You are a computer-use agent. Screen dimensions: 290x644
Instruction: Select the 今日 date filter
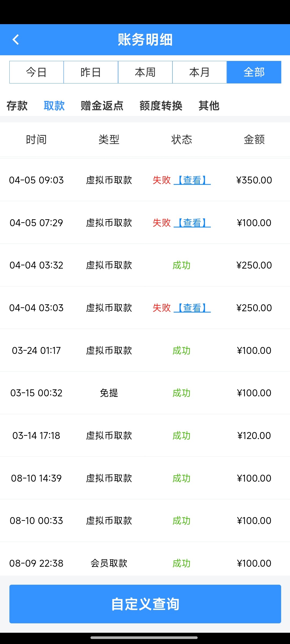click(x=37, y=72)
